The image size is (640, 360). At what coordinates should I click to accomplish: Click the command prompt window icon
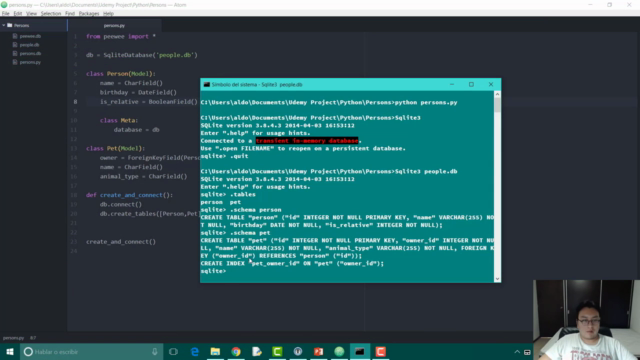coord(207,84)
